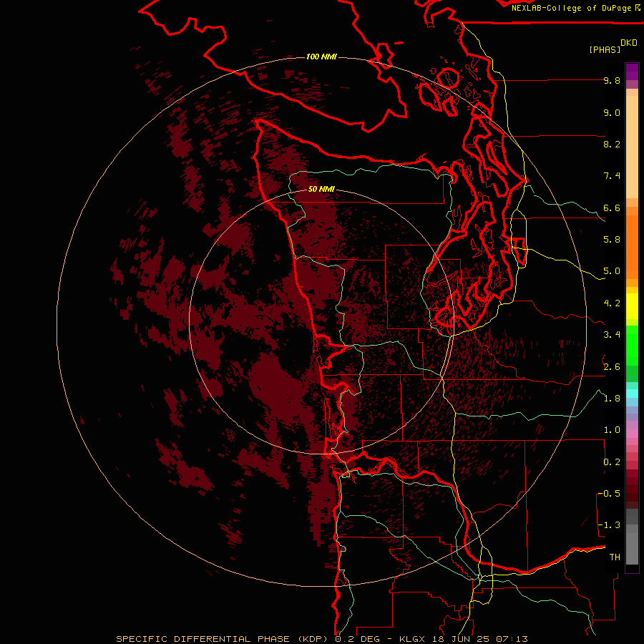Select the yellow segment of the color bar
Viewport: 644px width, 644px height.
pos(632,306)
